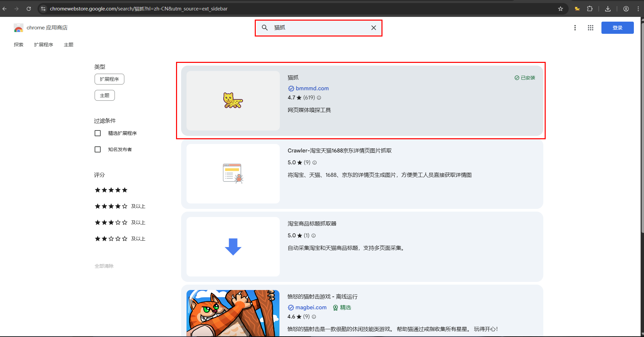
Task: Open the store's vertical dots menu
Action: pos(575,28)
